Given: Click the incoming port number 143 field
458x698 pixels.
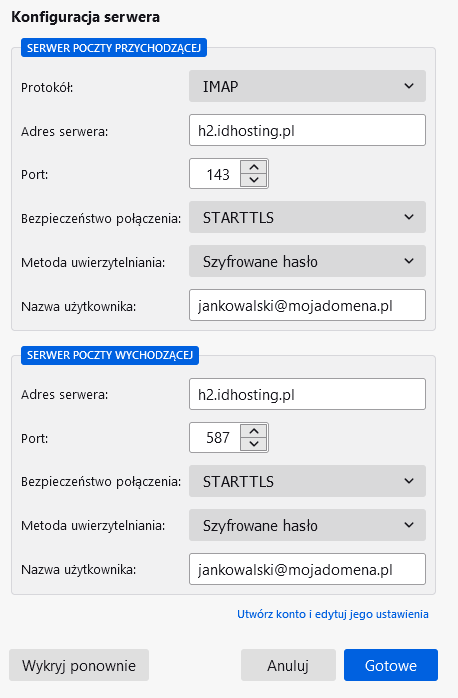Looking at the screenshot, I should [x=215, y=174].
